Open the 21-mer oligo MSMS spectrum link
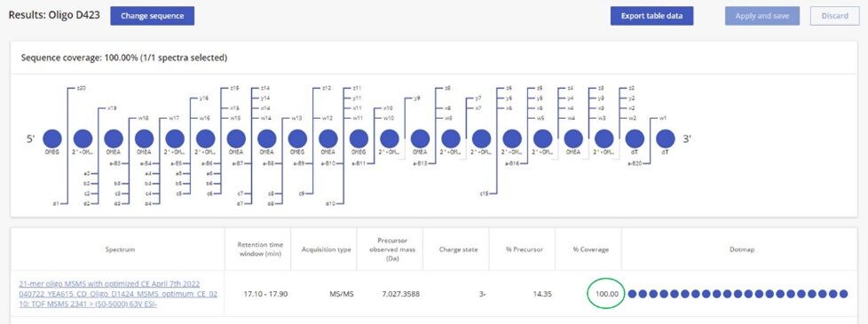Viewport: 868px width, 324px height. pyautogui.click(x=117, y=294)
